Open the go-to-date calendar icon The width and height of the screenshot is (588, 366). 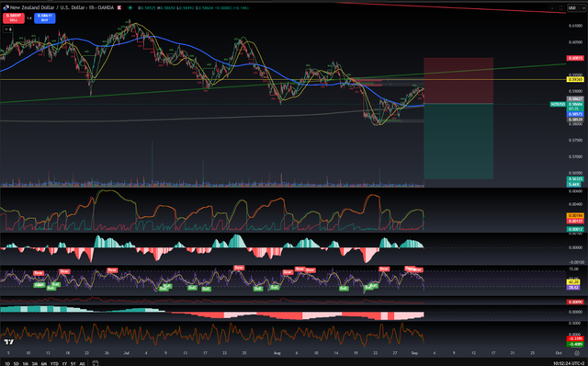(96, 363)
